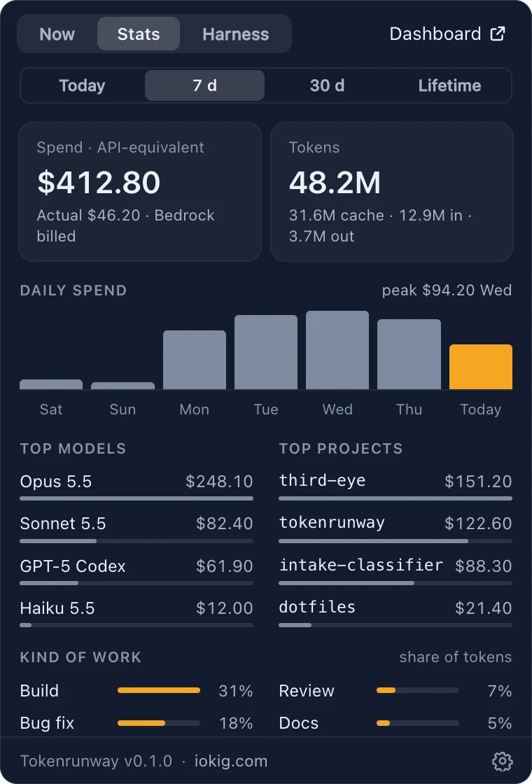Click the $12.00 Haiku amount
The image size is (532, 784).
[x=225, y=608]
